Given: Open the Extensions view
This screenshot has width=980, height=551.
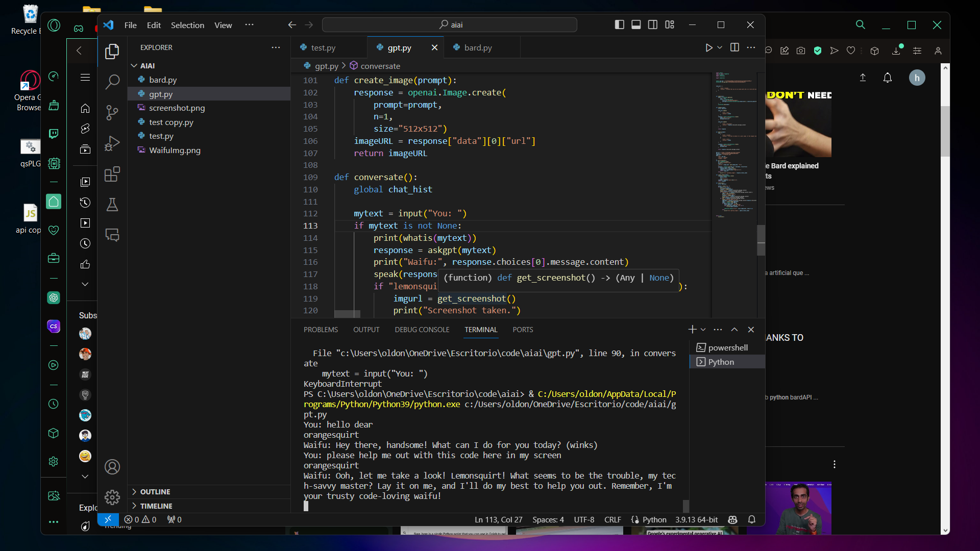Looking at the screenshot, I should click(112, 174).
